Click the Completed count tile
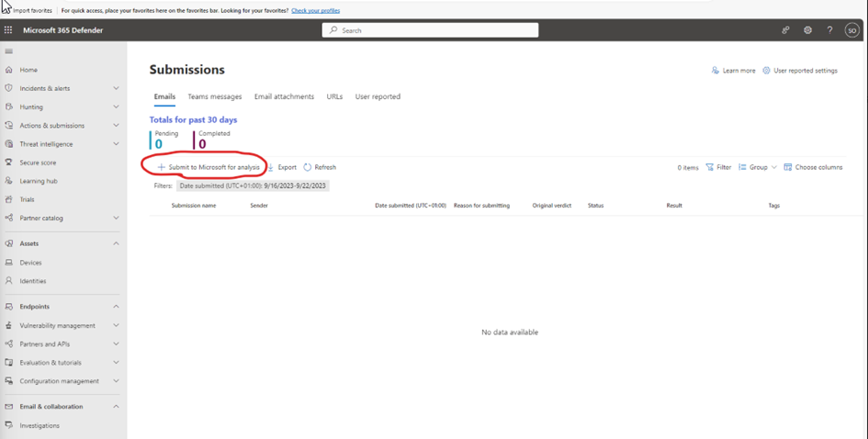 pyautogui.click(x=212, y=141)
